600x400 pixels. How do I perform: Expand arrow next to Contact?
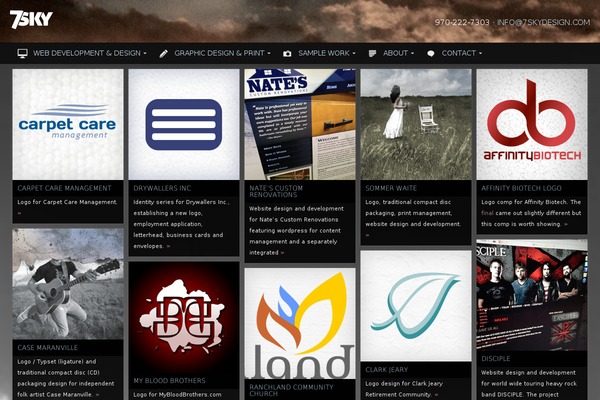tap(480, 54)
